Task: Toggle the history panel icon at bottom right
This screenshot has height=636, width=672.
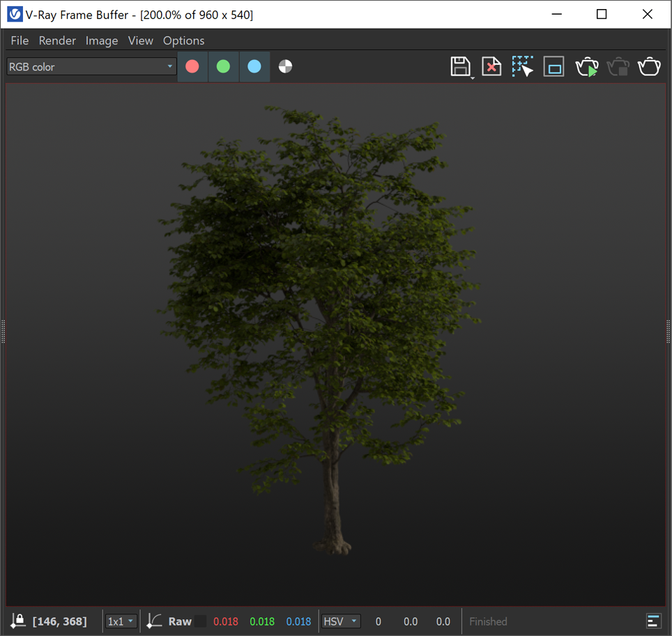Action: click(x=654, y=621)
